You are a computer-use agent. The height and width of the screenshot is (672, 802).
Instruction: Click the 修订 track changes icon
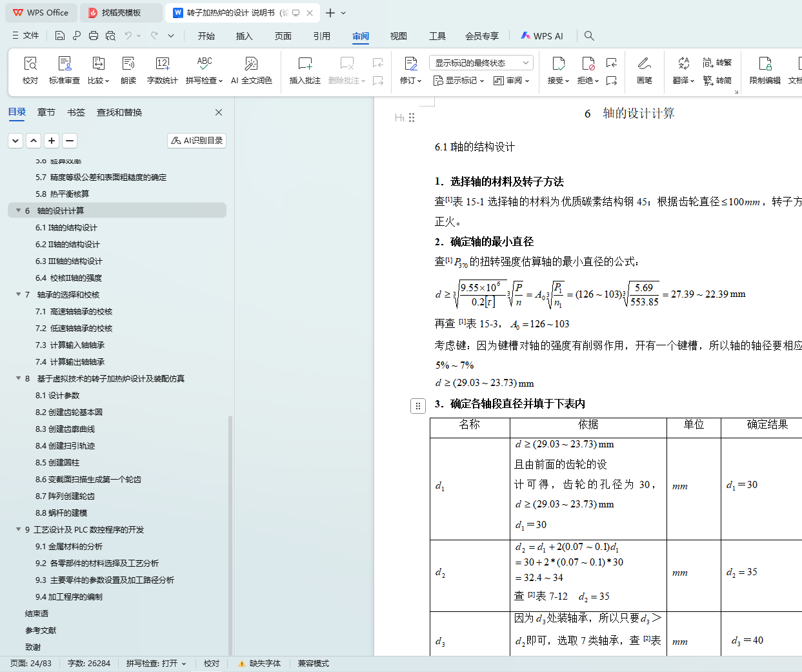[411, 64]
